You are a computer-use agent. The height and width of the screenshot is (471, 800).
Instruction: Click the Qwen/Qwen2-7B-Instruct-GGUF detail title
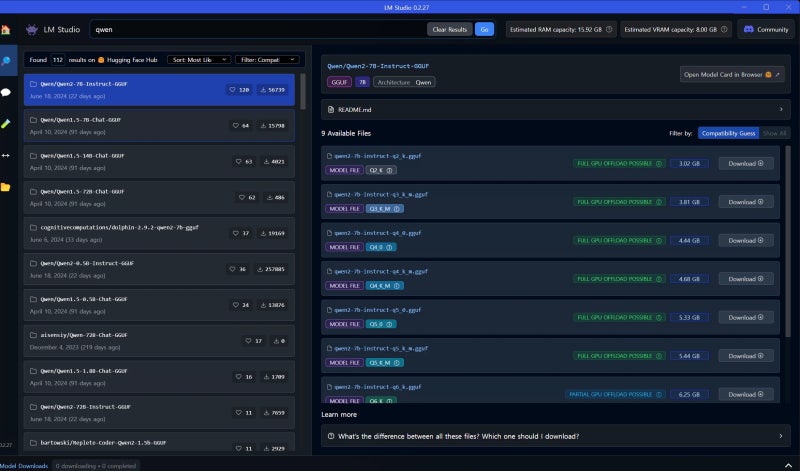tap(378, 66)
